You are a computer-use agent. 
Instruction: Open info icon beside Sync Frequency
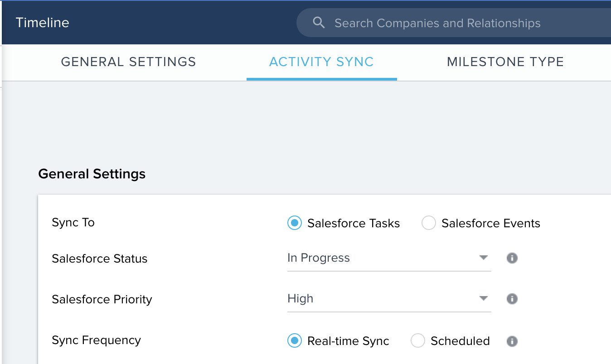[x=512, y=341]
